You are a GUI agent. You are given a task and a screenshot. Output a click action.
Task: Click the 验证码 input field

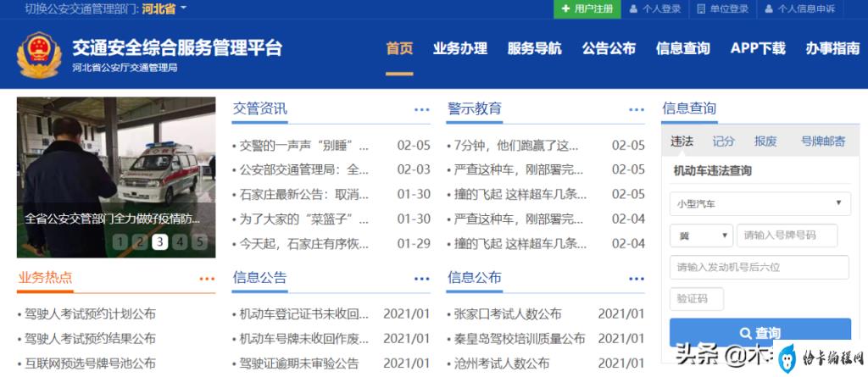click(x=697, y=299)
